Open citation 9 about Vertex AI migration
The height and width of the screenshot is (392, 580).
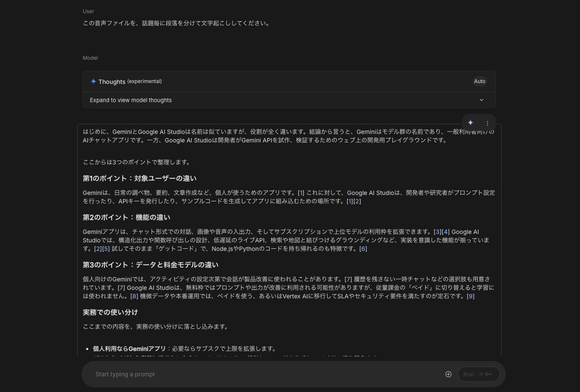[x=471, y=296]
